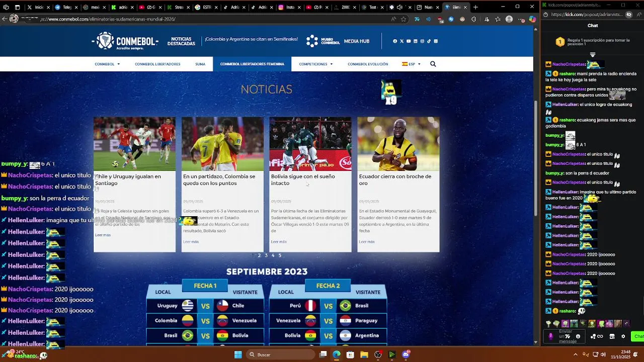Image resolution: width=644 pixels, height=362 pixels.
Task: Go to news page 5
Action: pos(280,255)
